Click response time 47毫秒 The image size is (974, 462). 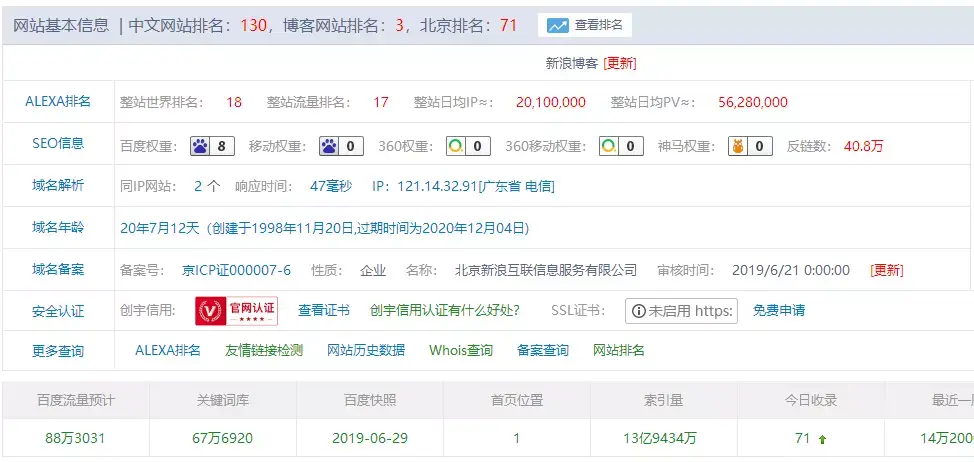[x=330, y=186]
